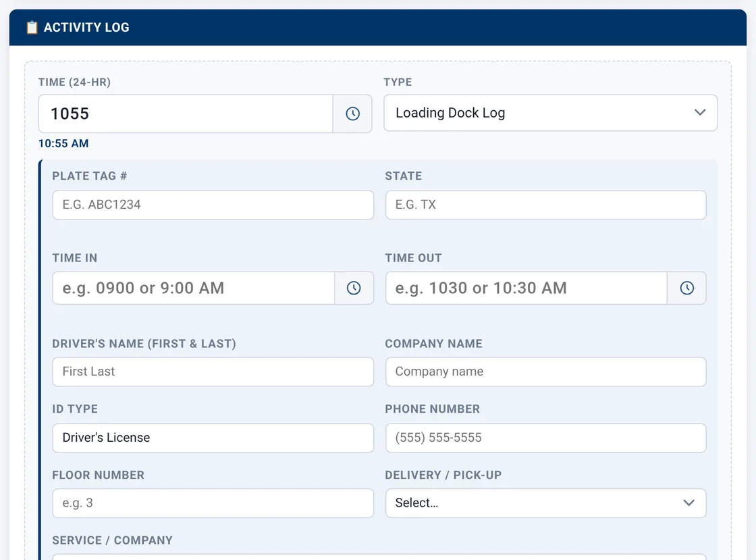Click the Plate Tag # input field

(x=213, y=205)
